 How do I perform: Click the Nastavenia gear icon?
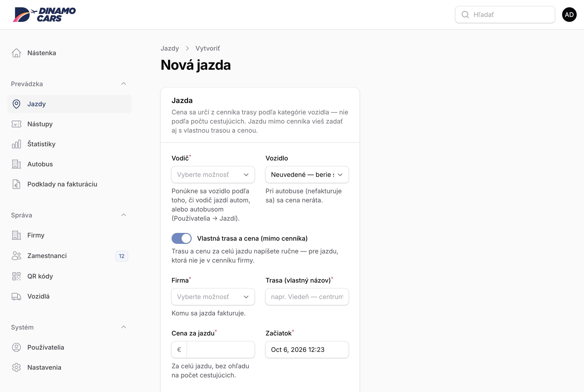pyautogui.click(x=16, y=367)
